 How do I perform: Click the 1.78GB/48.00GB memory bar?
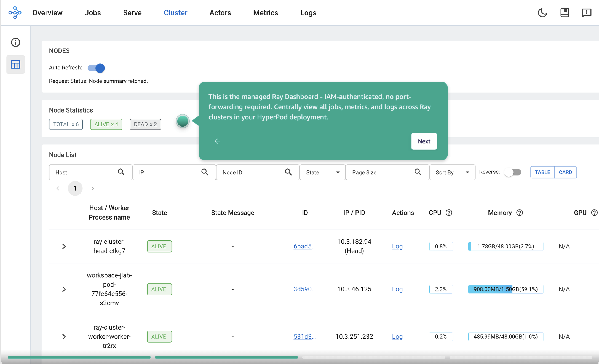tap(506, 246)
